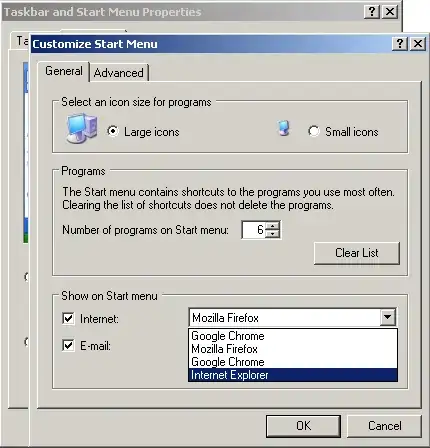Click the Clear List button

pyautogui.click(x=357, y=253)
